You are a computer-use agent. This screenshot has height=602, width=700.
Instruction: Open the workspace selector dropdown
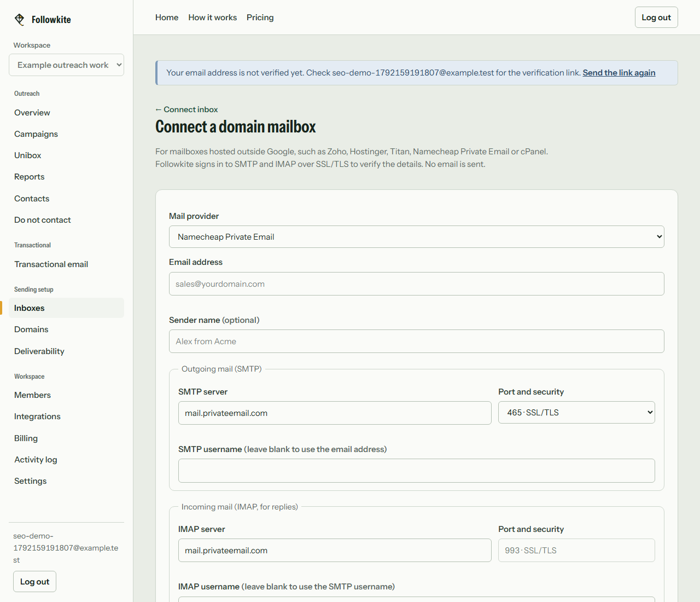pyautogui.click(x=66, y=65)
